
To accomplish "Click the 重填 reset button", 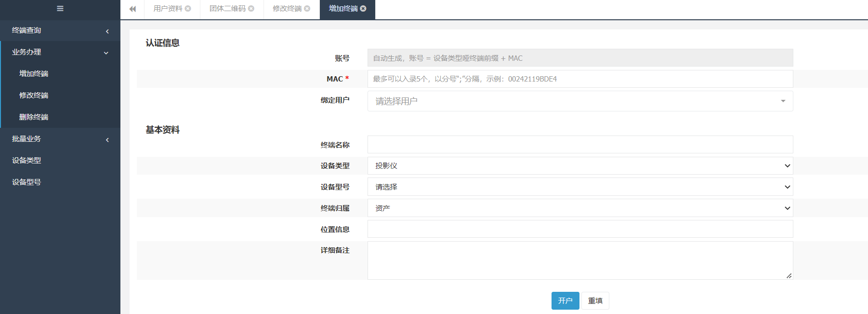I will pos(595,301).
